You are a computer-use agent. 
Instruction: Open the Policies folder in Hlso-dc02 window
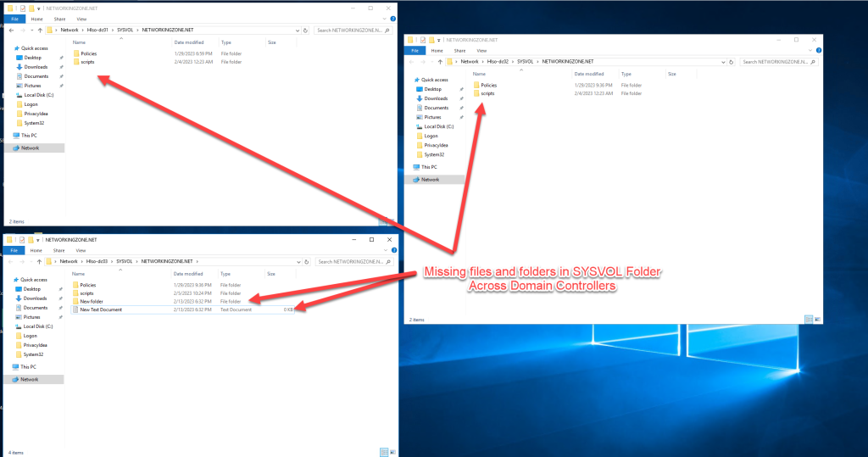488,86
